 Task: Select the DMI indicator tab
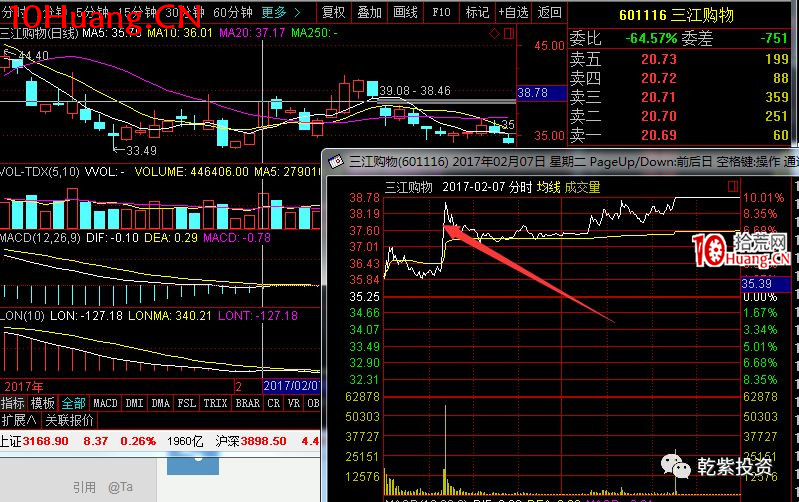pos(134,403)
